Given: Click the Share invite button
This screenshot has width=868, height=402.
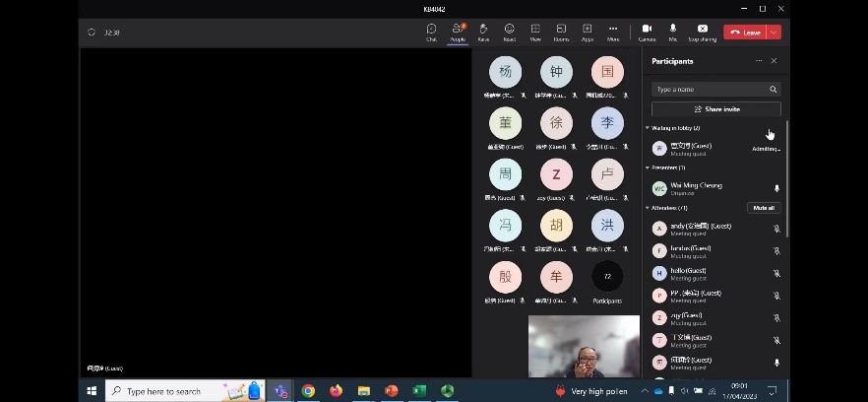Looking at the screenshot, I should click(715, 109).
